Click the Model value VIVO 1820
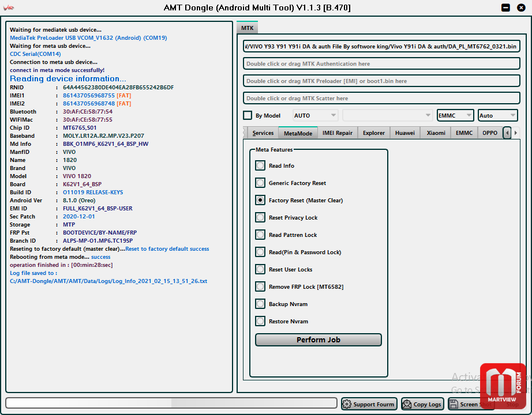 coord(77,176)
